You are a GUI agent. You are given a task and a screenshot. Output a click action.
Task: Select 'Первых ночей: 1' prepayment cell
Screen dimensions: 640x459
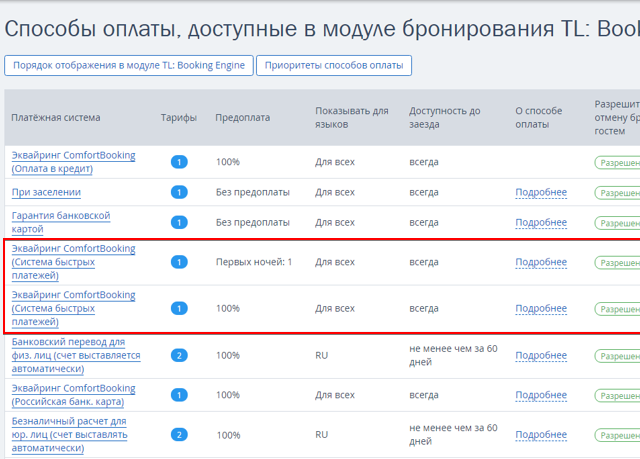point(254,262)
